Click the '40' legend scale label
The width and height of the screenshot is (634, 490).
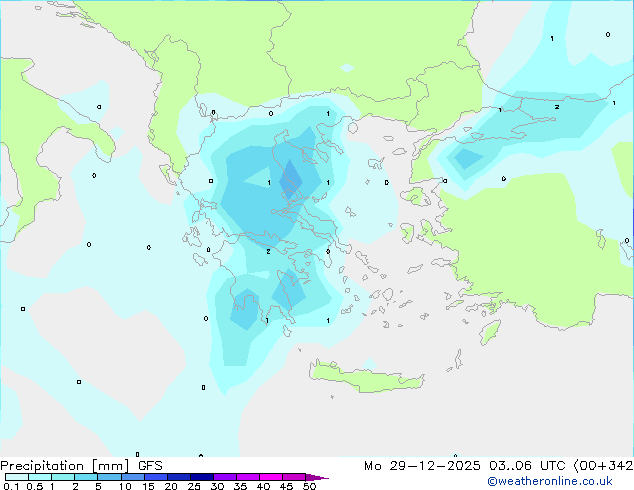(x=263, y=486)
